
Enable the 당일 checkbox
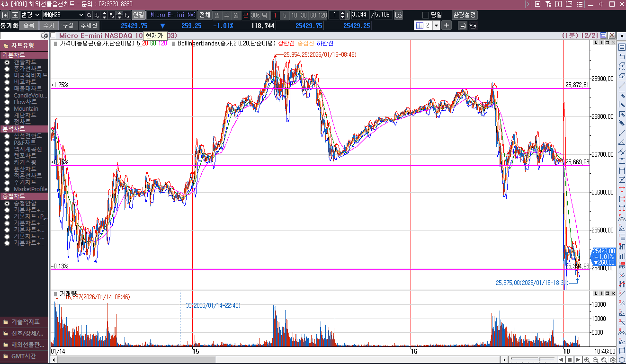point(425,15)
